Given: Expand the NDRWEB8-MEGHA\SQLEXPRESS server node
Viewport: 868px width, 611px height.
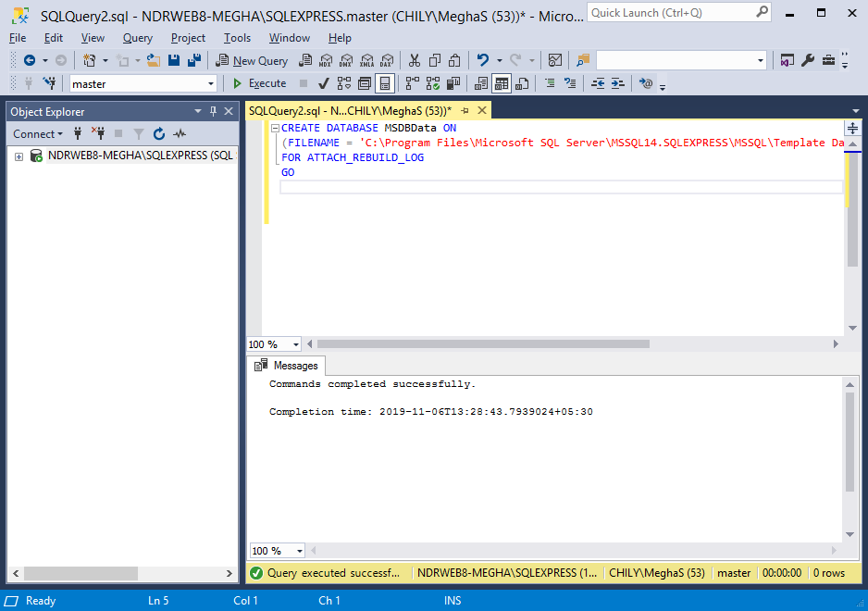Looking at the screenshot, I should [19, 156].
